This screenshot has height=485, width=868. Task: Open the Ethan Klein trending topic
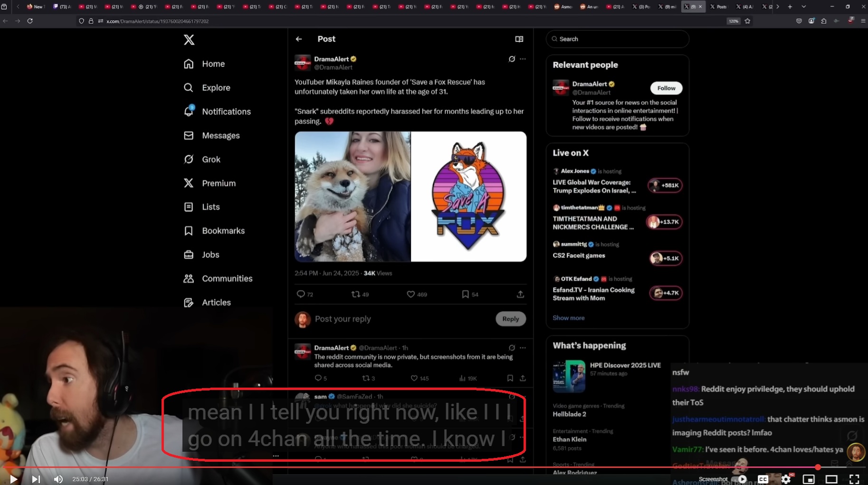[x=617, y=439]
